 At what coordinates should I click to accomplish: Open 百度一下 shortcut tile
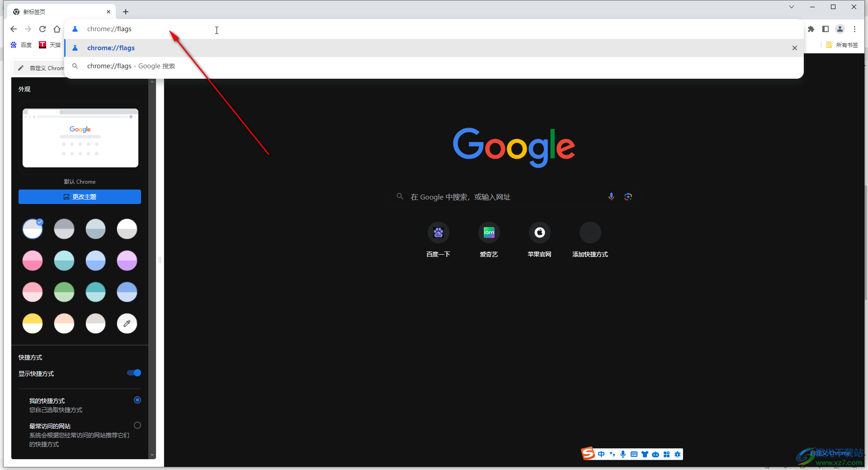[438, 240]
